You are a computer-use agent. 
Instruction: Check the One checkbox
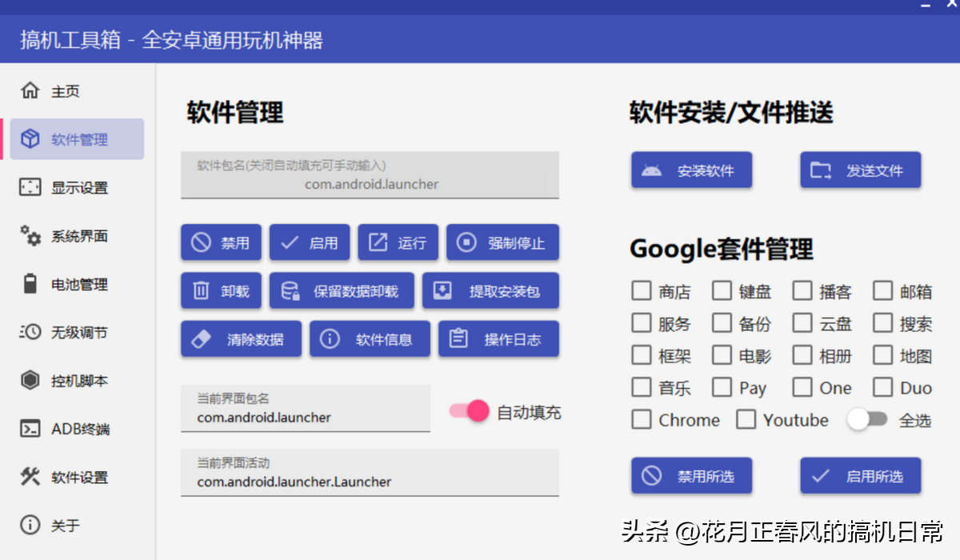(802, 387)
